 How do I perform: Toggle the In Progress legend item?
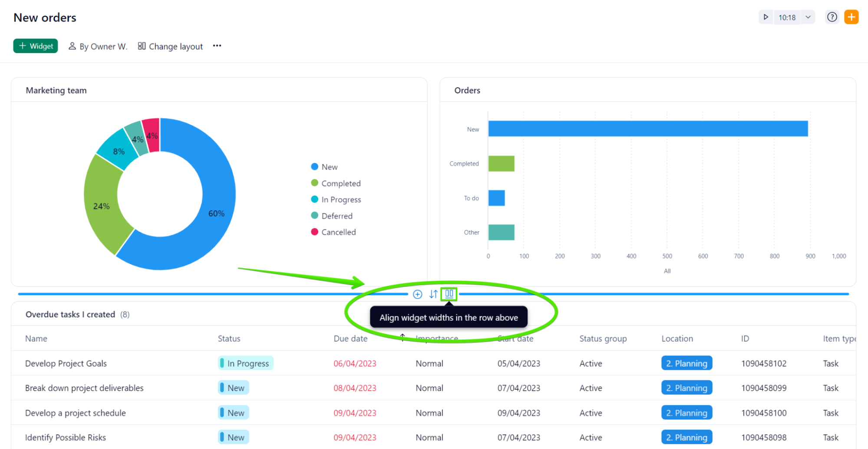[x=336, y=200]
